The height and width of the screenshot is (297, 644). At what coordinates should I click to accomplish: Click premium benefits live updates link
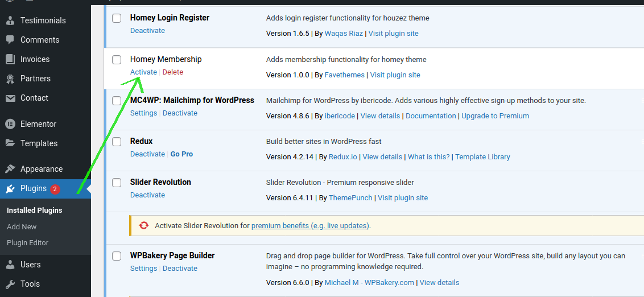point(311,226)
